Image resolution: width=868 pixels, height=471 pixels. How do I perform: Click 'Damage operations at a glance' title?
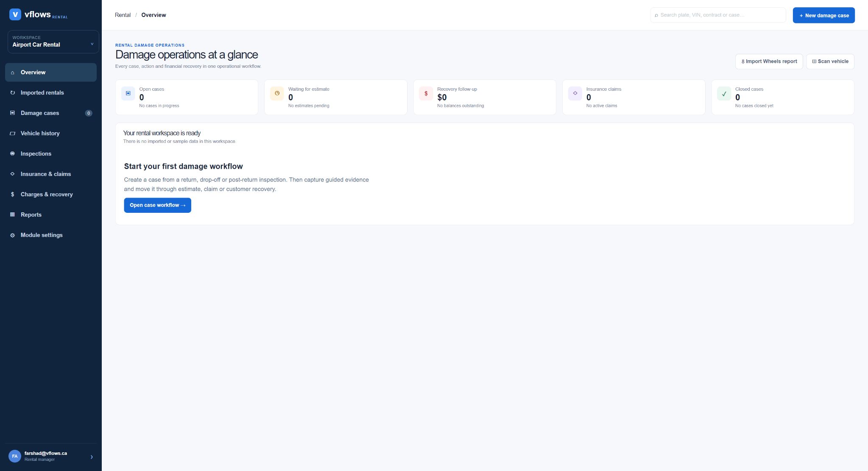[x=187, y=55]
